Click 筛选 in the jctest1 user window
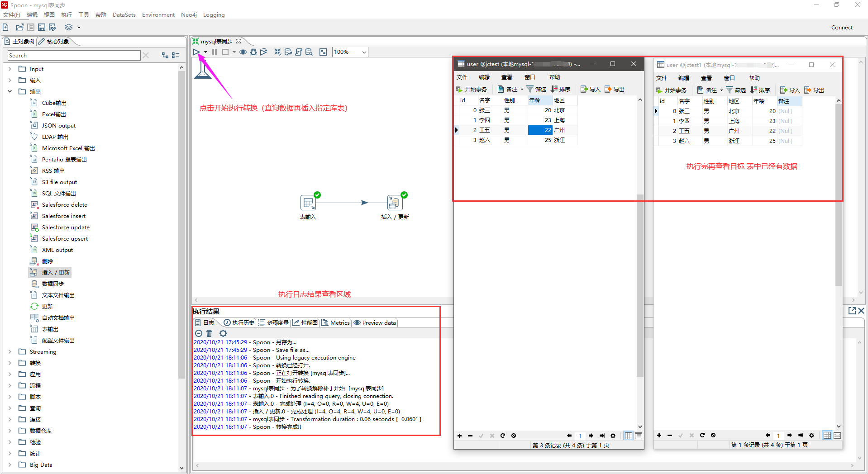Screen dimensions: 868x474 [736, 90]
